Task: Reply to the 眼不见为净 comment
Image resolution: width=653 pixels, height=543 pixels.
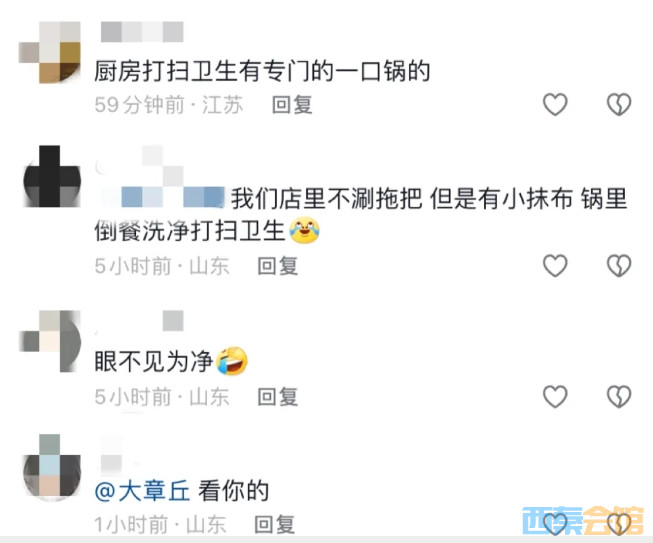Action: [x=277, y=397]
